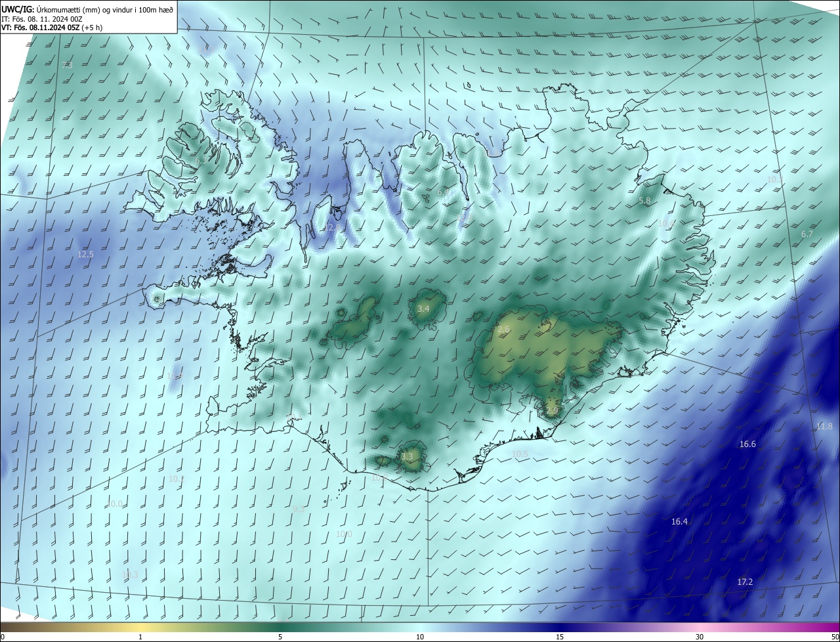
Task: Click the '1' tick on the colour scale
Action: click(x=140, y=637)
